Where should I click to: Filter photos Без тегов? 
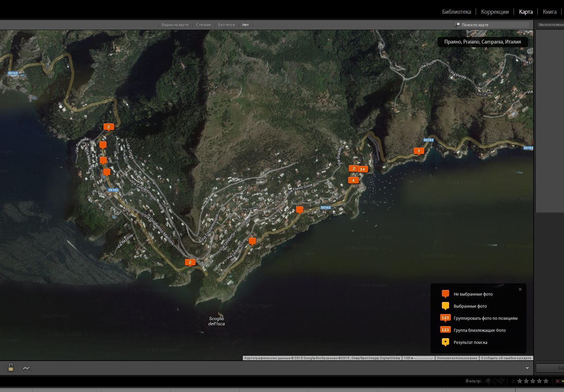[226, 25]
